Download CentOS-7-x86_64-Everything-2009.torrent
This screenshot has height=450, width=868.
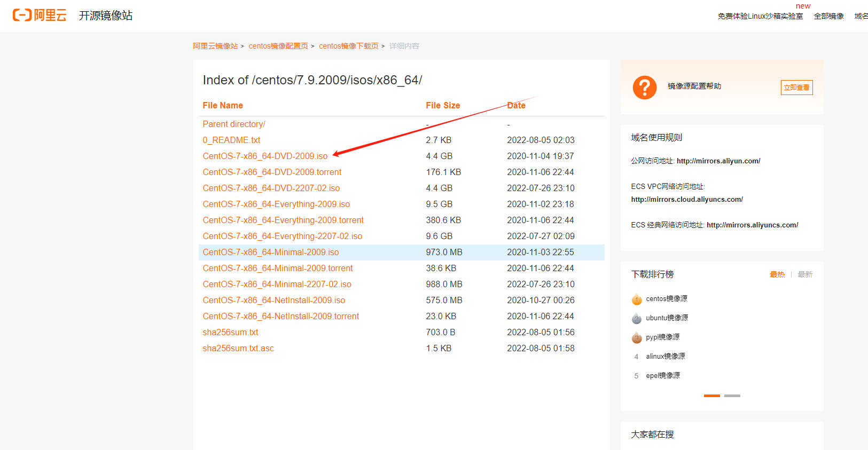283,220
